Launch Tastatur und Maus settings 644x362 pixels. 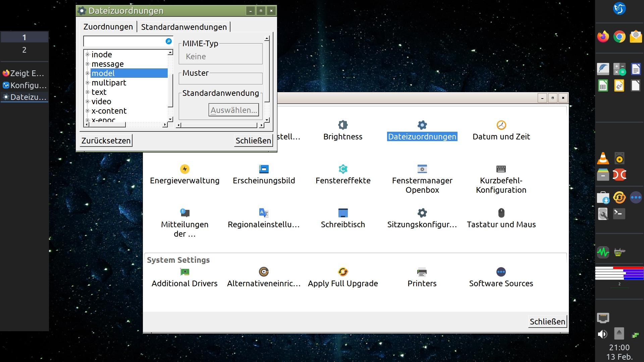click(x=501, y=213)
